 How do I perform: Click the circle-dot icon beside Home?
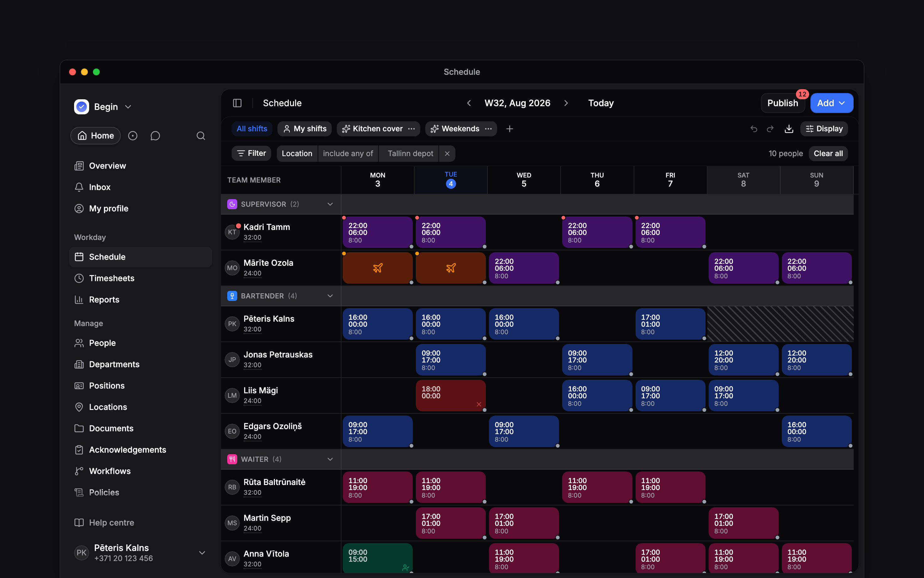(x=132, y=136)
